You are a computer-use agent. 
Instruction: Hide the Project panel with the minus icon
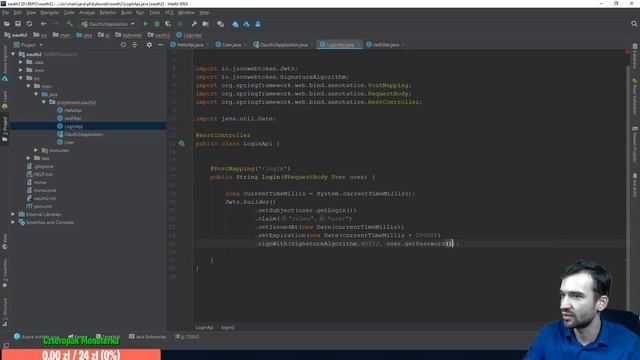pos(161,44)
